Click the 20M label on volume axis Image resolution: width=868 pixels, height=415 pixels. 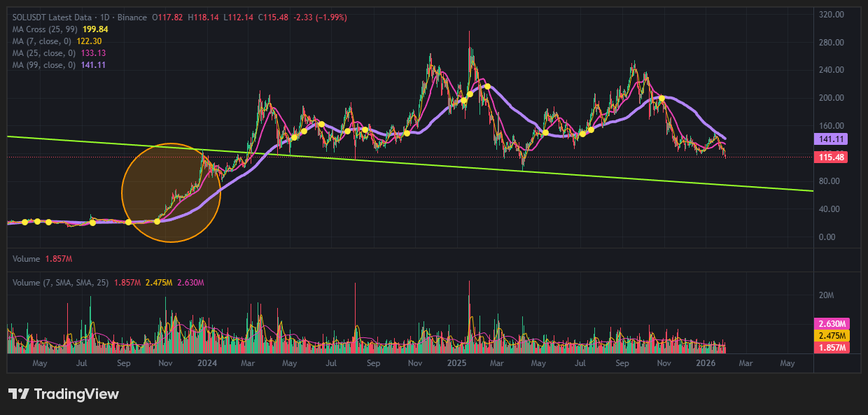pos(826,295)
